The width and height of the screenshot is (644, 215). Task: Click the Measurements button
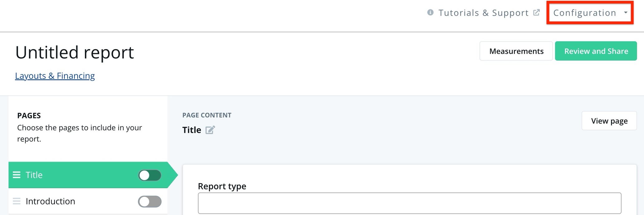tap(516, 51)
